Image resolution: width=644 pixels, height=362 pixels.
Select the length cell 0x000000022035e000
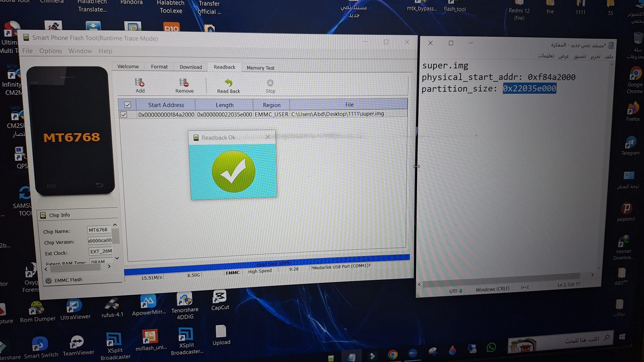pyautogui.click(x=224, y=114)
